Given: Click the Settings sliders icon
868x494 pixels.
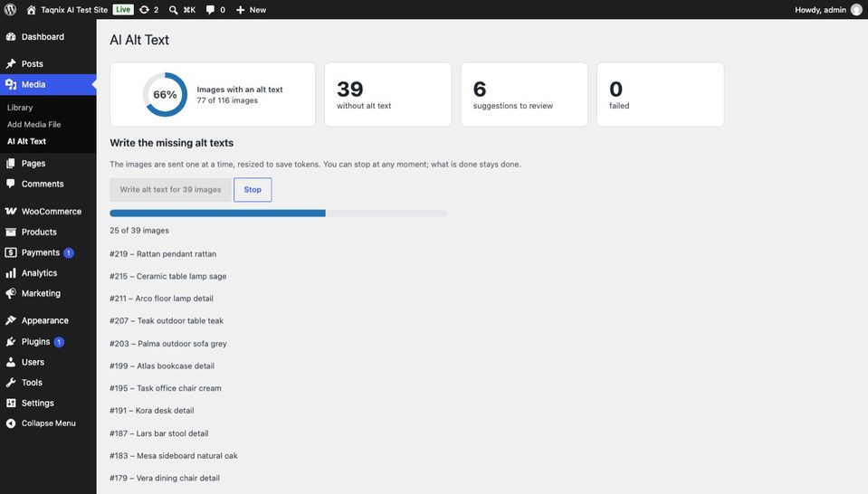Looking at the screenshot, I should 11,403.
